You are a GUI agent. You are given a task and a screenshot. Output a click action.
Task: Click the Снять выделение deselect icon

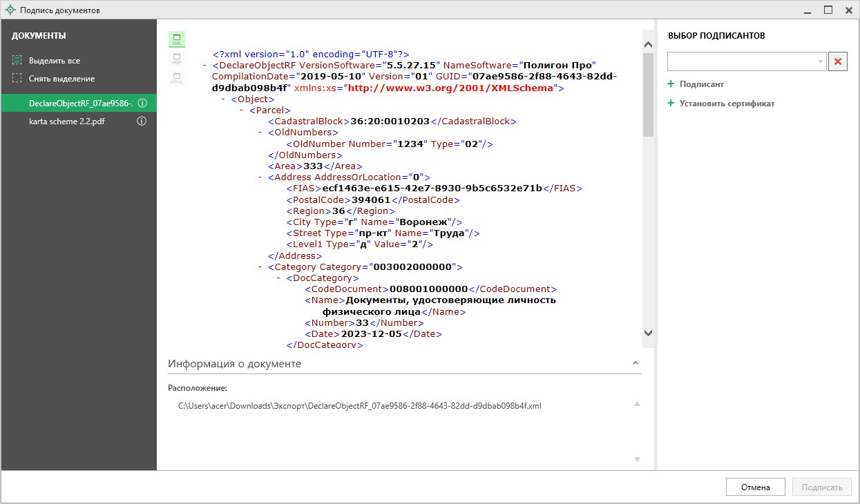[x=17, y=79]
